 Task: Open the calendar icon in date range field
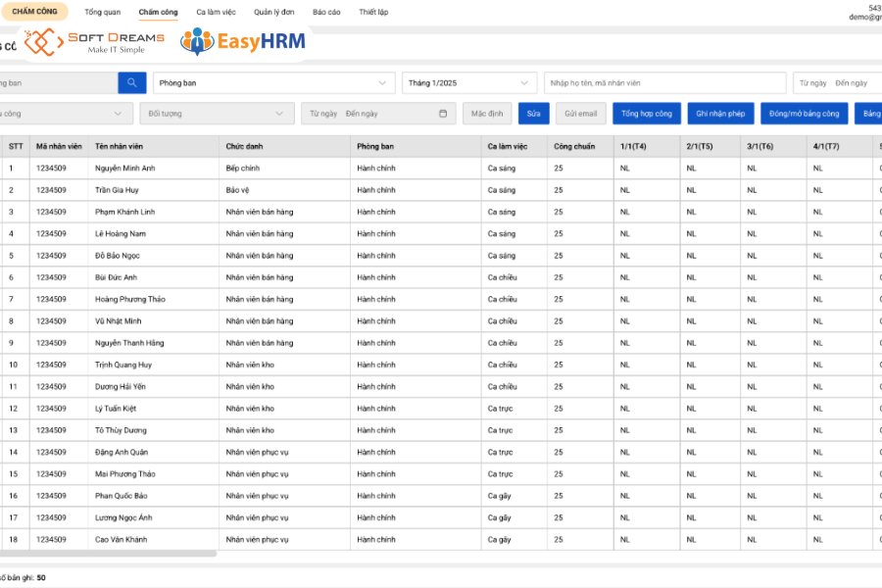[443, 114]
